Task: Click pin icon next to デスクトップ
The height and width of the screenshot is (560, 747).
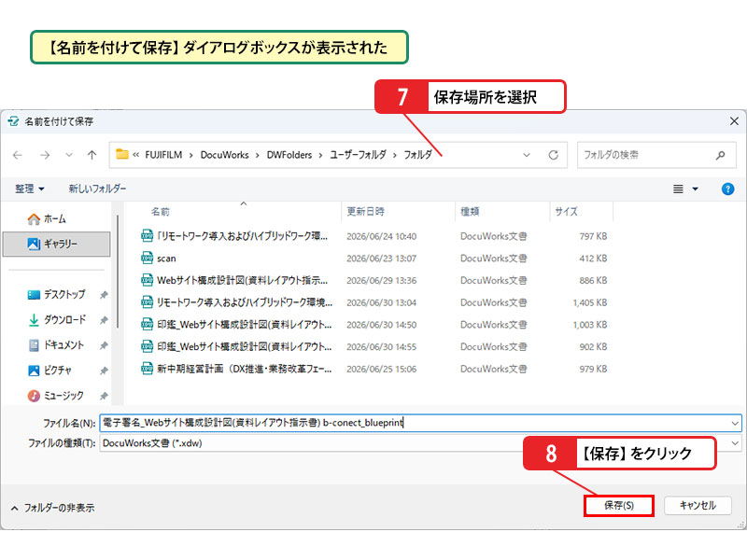Action: [104, 295]
